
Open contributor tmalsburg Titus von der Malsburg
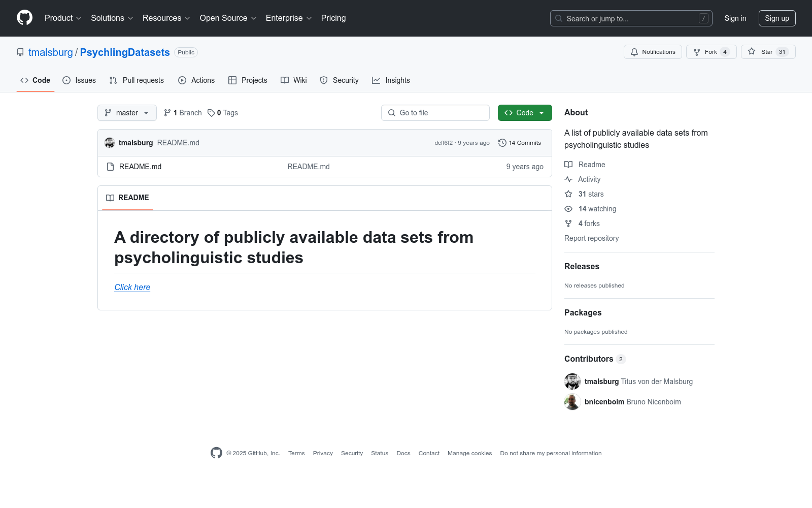[638, 382]
